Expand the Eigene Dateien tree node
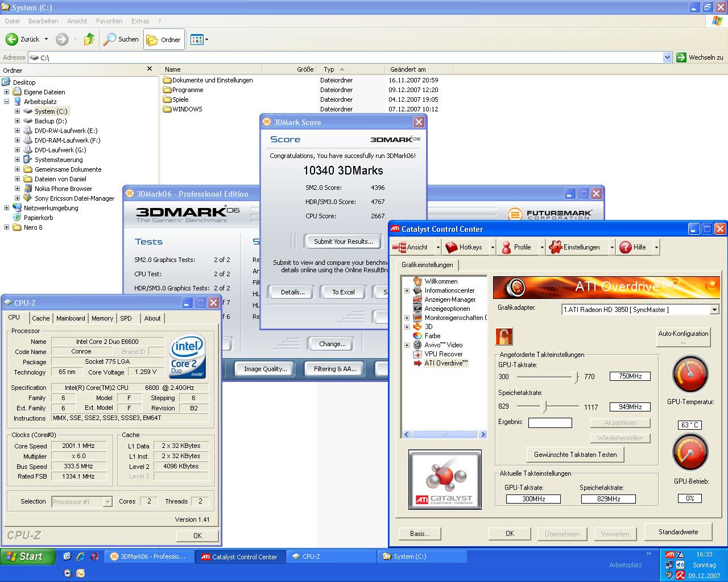Viewport: 728px width, 582px height. 6,92
